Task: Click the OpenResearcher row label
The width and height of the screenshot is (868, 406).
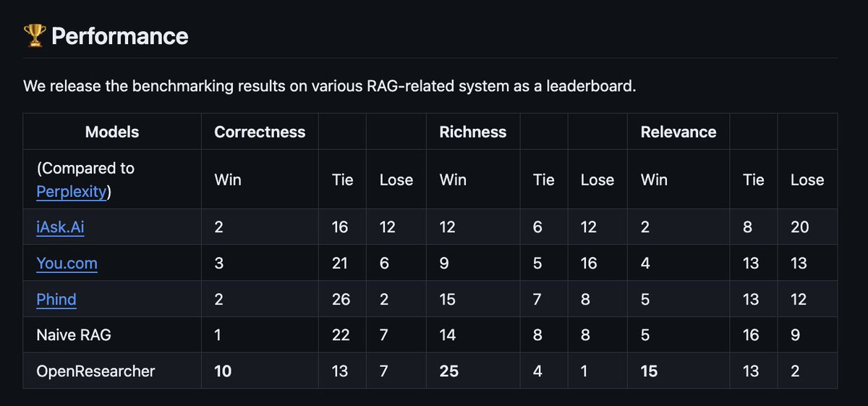Action: [95, 371]
